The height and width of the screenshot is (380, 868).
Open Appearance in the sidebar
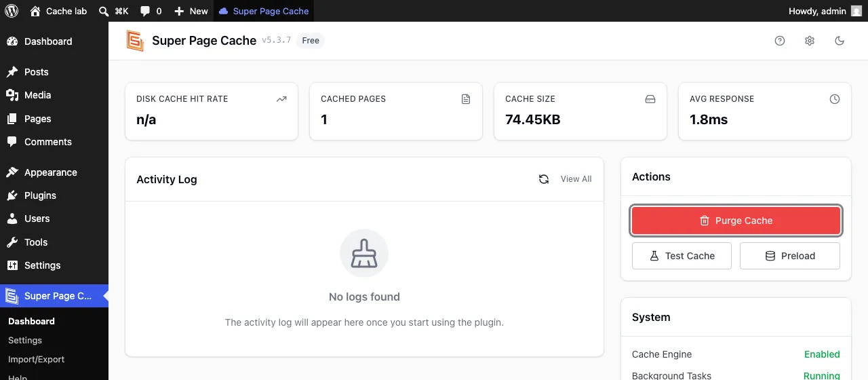54,172
